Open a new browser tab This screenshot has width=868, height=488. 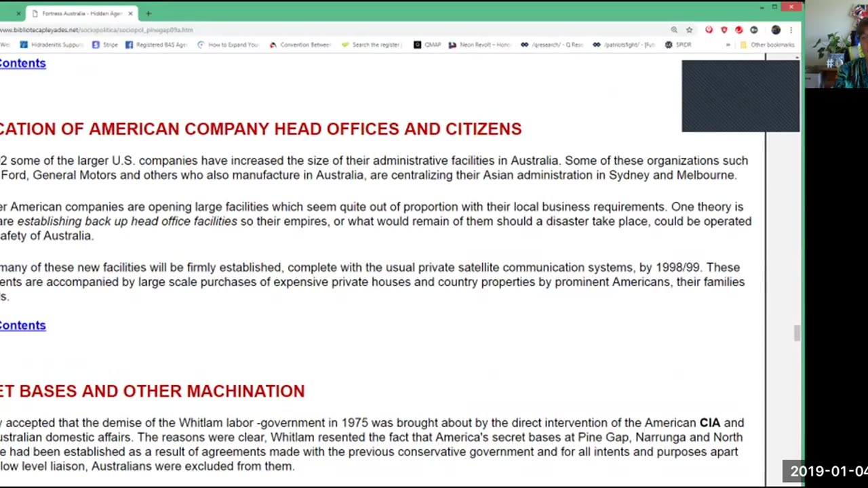(148, 14)
